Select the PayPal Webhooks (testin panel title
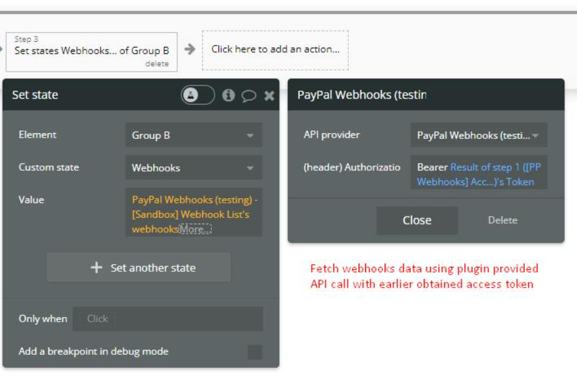This screenshot has height=392, width=577. pos(362,95)
